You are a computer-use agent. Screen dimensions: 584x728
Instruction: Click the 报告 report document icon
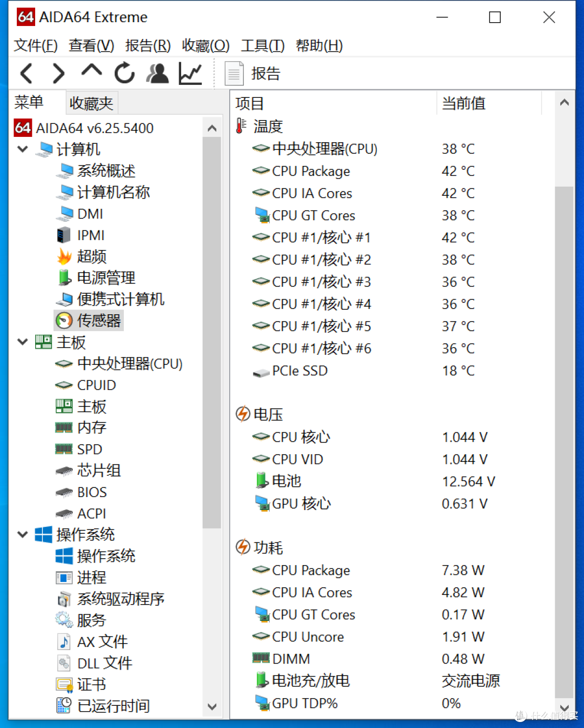[x=234, y=74]
